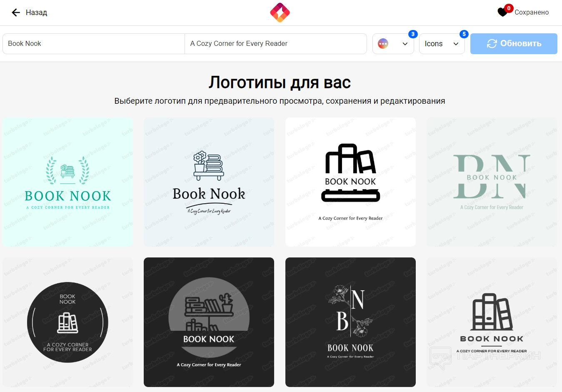Click the subtitle Выберите логотип для предварительного просмотра
Screen dimensions: 562x392
[x=280, y=101]
